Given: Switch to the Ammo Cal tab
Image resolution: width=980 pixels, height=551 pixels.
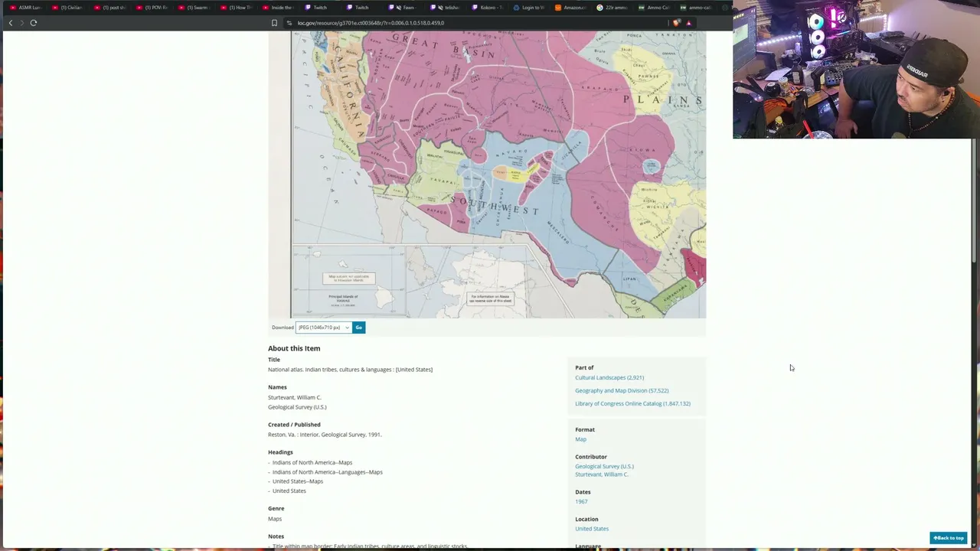Looking at the screenshot, I should pos(654,8).
